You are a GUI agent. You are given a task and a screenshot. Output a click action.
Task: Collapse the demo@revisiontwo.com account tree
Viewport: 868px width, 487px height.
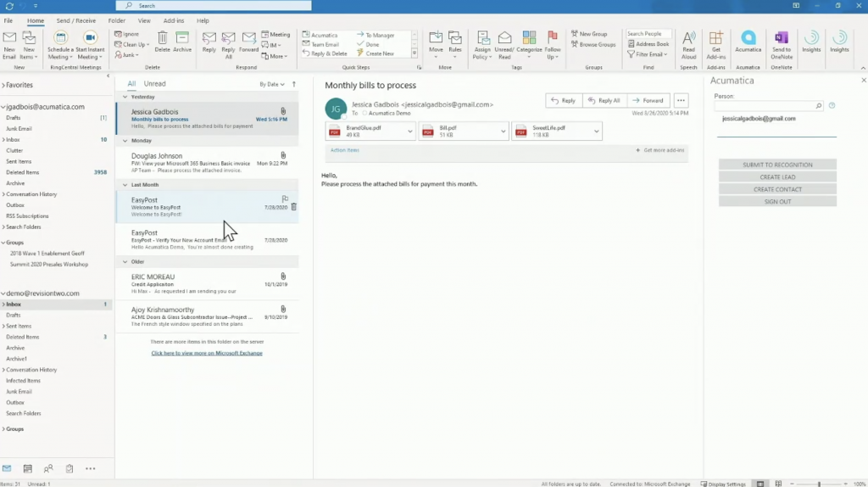tap(3, 294)
